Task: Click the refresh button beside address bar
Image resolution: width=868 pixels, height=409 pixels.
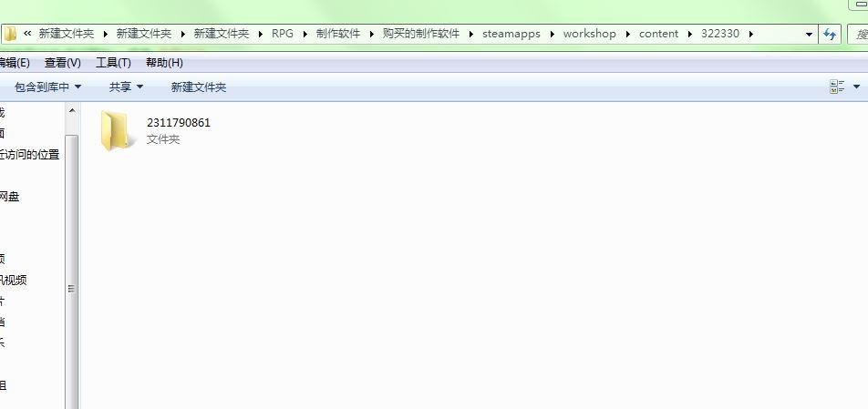Action: [x=830, y=34]
